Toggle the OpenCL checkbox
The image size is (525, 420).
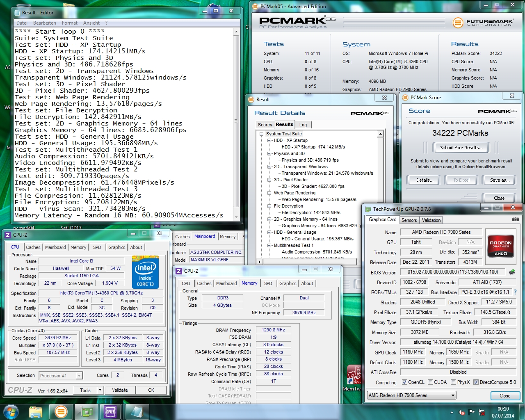404,382
